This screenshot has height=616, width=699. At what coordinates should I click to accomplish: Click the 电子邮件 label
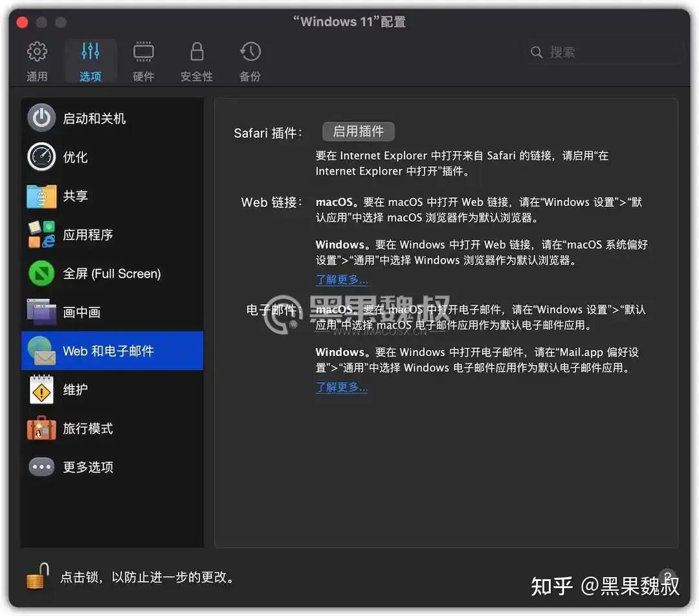pos(274,310)
